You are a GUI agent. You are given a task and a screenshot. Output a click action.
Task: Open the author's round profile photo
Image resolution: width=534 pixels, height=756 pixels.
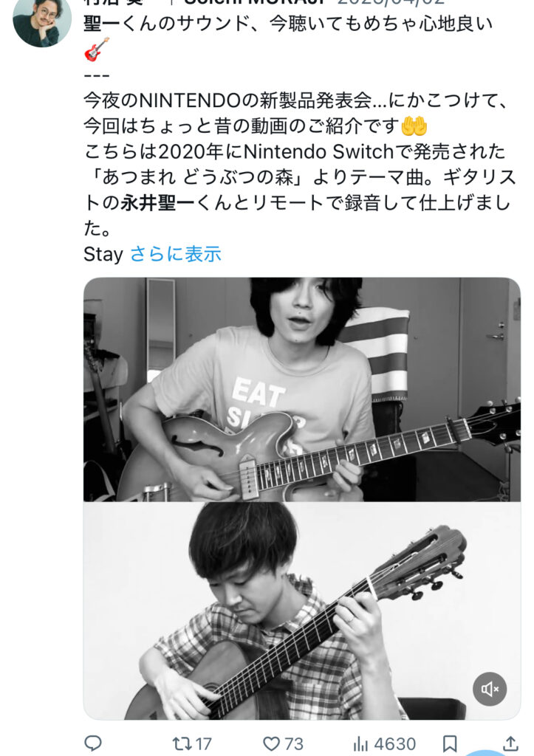(42, 21)
